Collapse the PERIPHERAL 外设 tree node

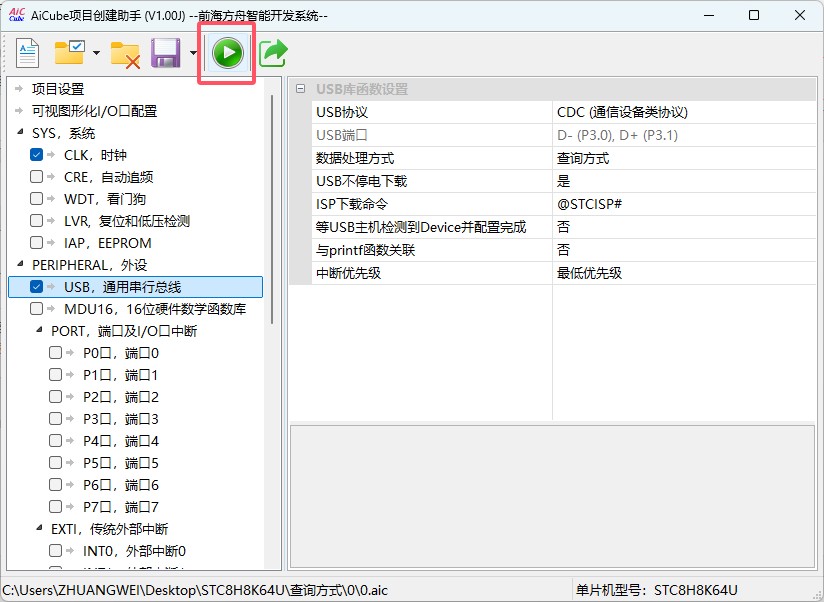(20, 264)
